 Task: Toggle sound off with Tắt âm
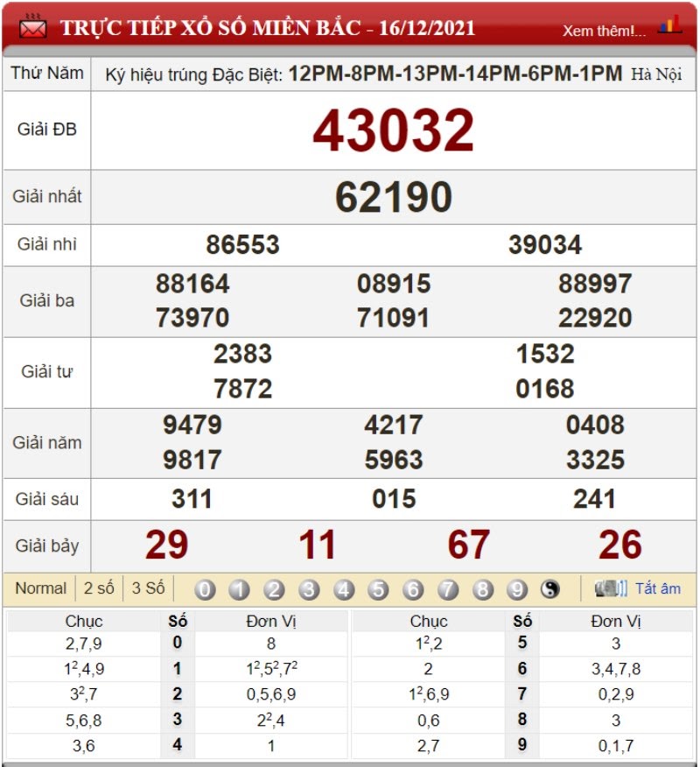(658, 588)
